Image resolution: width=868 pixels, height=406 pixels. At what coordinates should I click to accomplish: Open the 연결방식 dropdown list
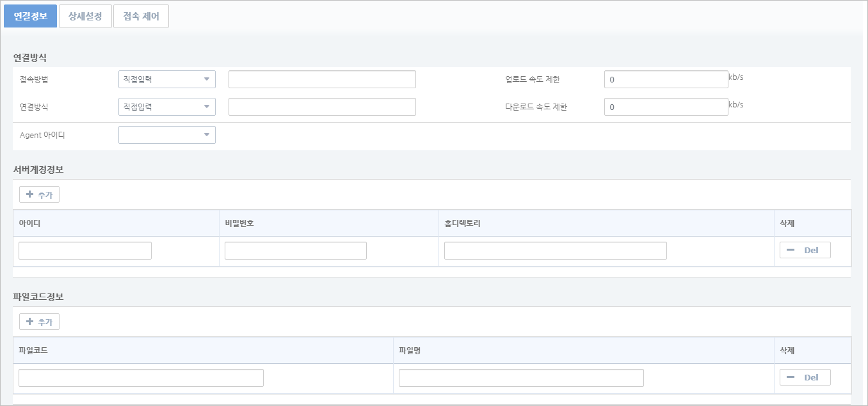pyautogui.click(x=167, y=107)
